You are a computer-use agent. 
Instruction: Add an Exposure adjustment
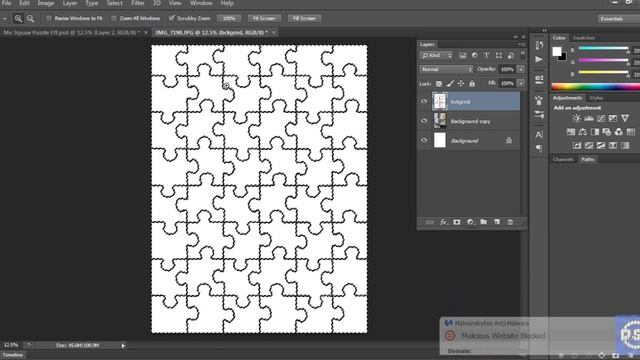click(613, 118)
